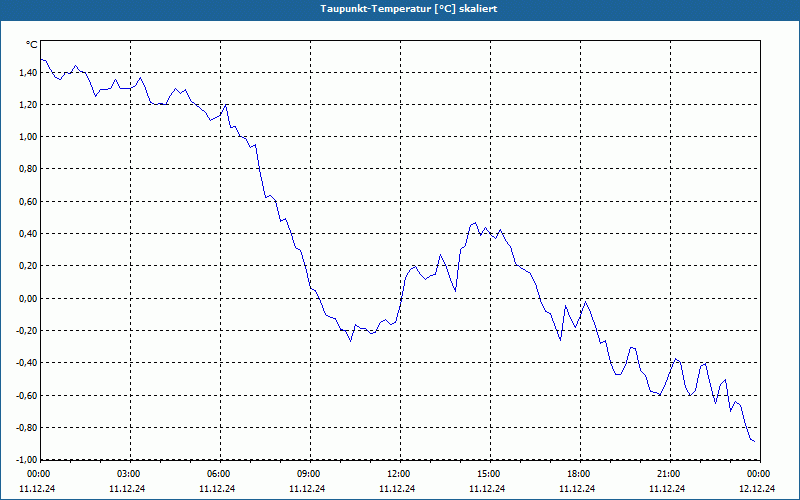Click the 1,40 y-axis label
This screenshot has width=800, height=500.
[28, 73]
